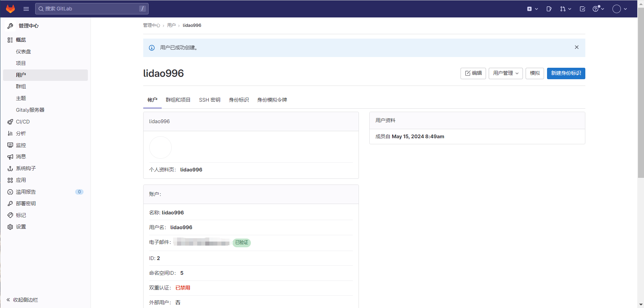Collapse sidebar via 收起侧边栏
Image resolution: width=644 pixels, height=308 pixels.
point(22,300)
